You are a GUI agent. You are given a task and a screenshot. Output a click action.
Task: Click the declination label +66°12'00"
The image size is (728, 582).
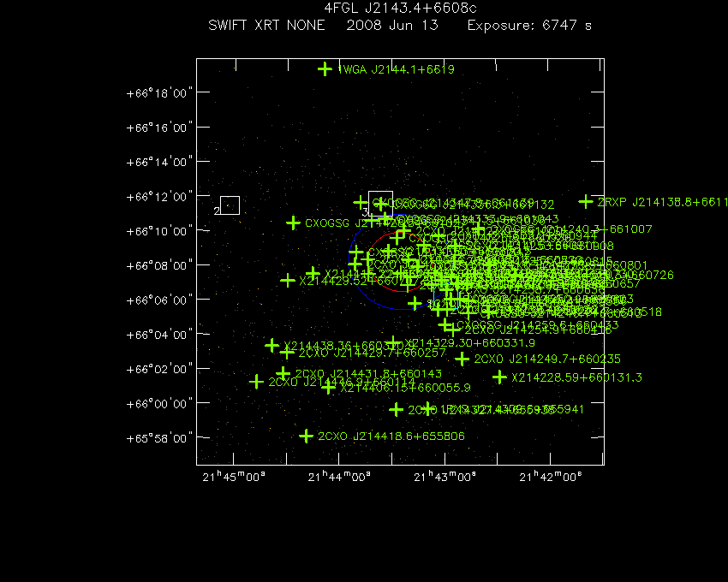[x=159, y=197]
